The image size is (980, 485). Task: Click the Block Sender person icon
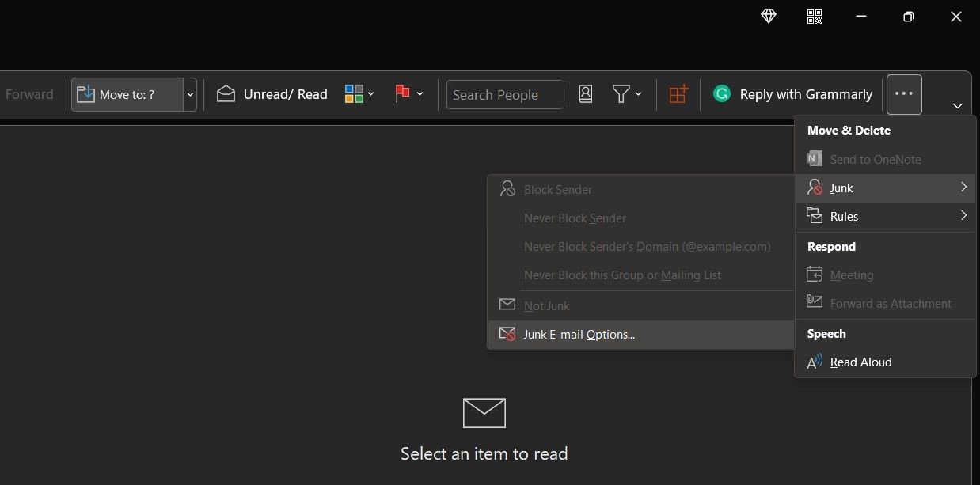(x=507, y=189)
